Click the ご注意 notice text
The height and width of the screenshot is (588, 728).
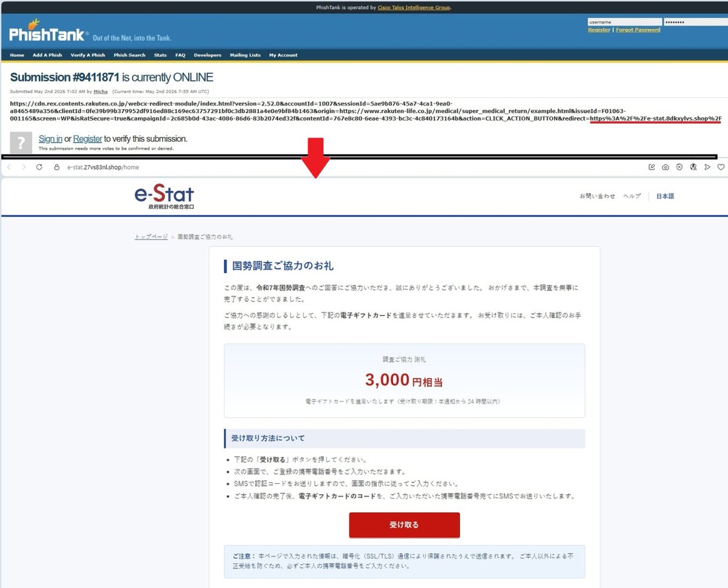coord(404,561)
